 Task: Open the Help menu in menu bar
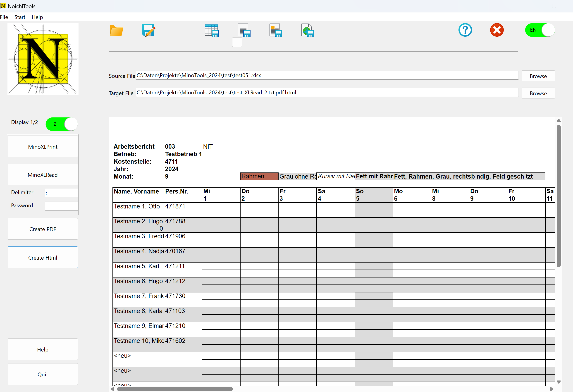[x=37, y=17]
